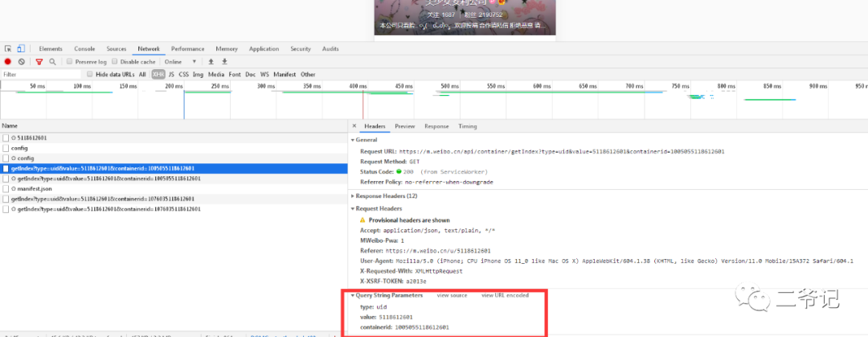This screenshot has width=868, height=337.
Task: Filter requests by Img type
Action: [x=198, y=74]
